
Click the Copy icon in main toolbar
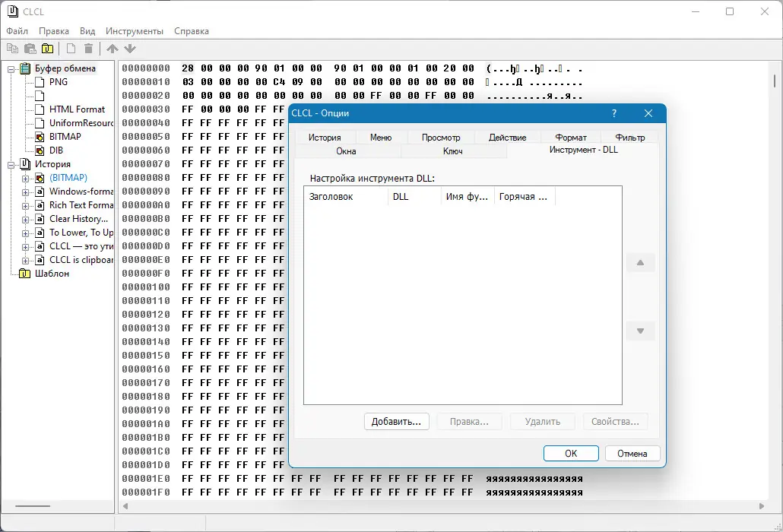click(12, 49)
